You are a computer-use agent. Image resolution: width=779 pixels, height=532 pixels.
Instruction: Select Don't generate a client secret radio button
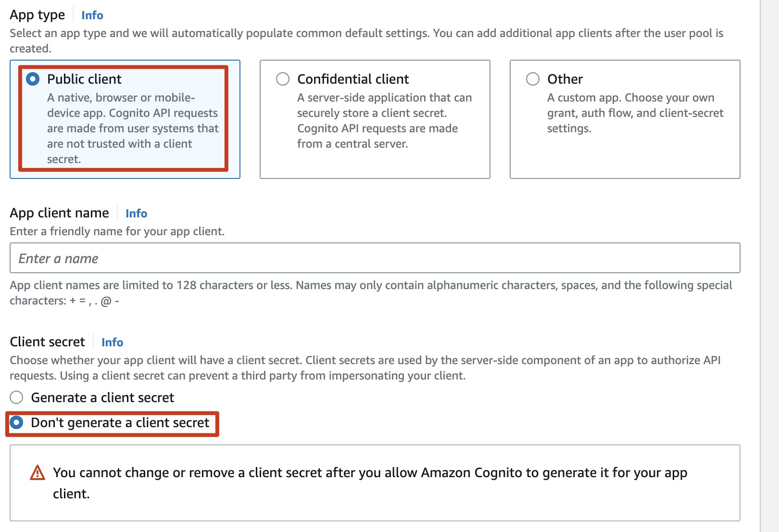pyautogui.click(x=16, y=423)
